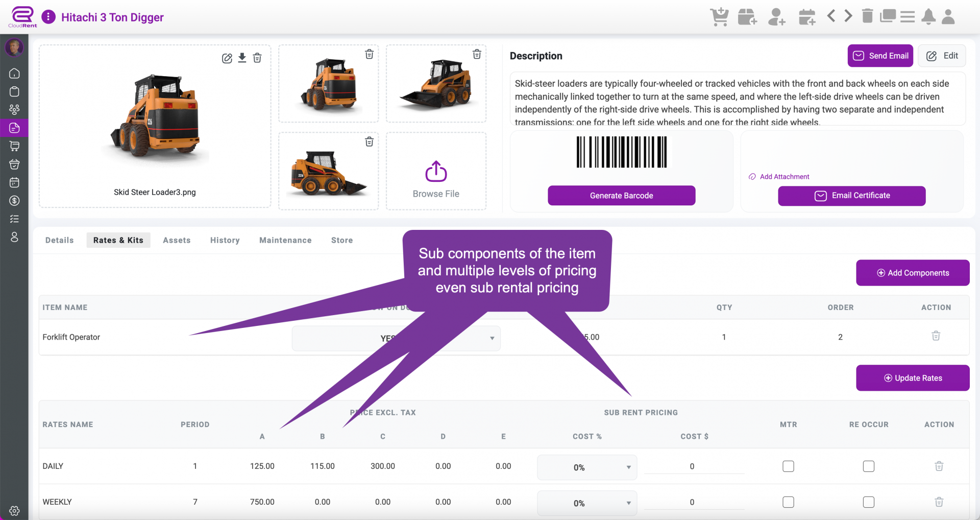Image resolution: width=980 pixels, height=520 pixels.
Task: Open notifications bell icon
Action: point(928,17)
